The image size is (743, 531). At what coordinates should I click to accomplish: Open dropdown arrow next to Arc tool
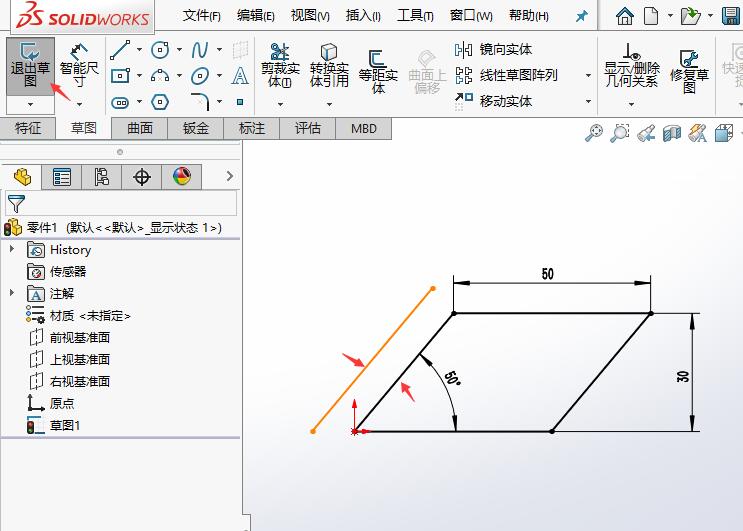(179, 75)
